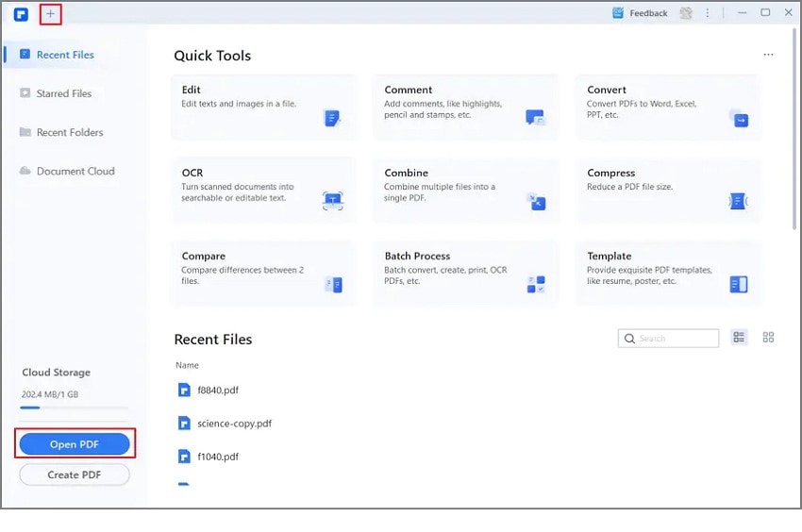802x532 pixels.
Task: Click the Compare quick tool title
Action: [x=204, y=256]
